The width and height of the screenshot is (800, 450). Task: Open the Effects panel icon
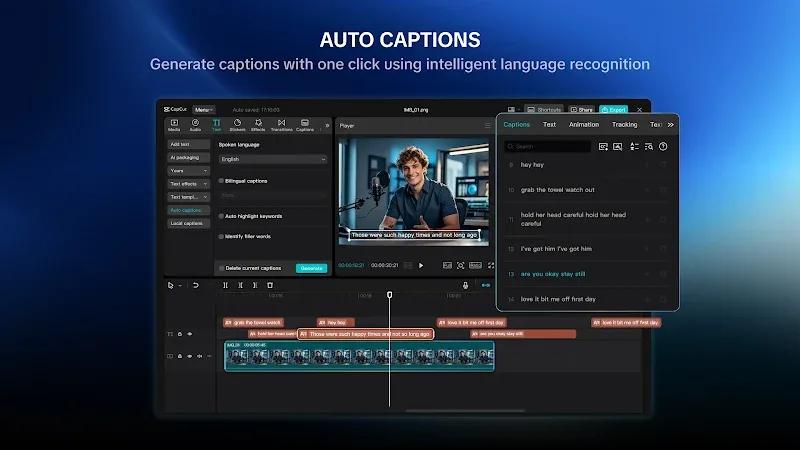258,126
